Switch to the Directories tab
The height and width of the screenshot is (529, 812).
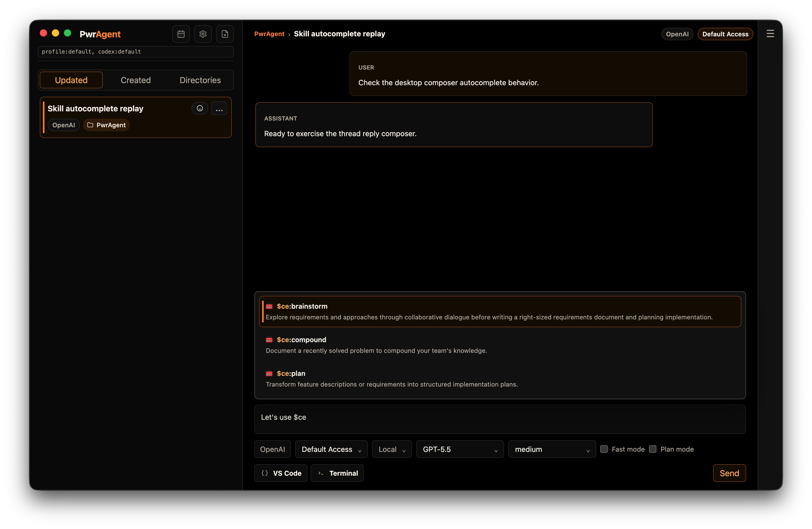pos(200,80)
